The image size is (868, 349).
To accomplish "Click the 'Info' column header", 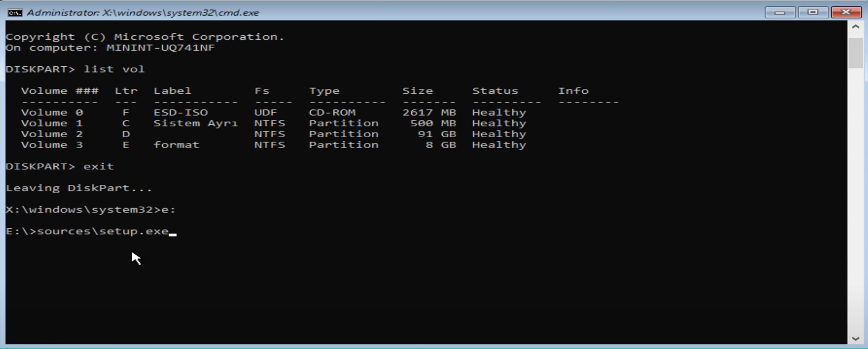I will pyautogui.click(x=573, y=91).
